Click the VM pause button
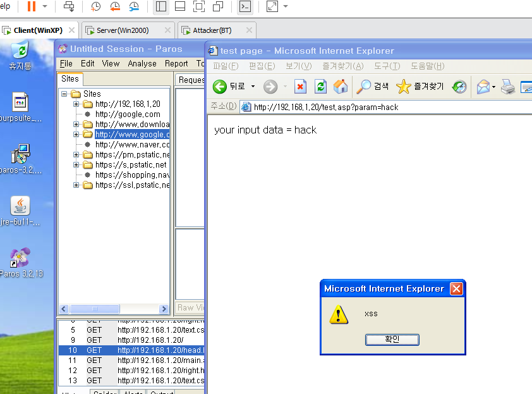Image resolution: width=532 pixels, height=394 pixels. 32,6
